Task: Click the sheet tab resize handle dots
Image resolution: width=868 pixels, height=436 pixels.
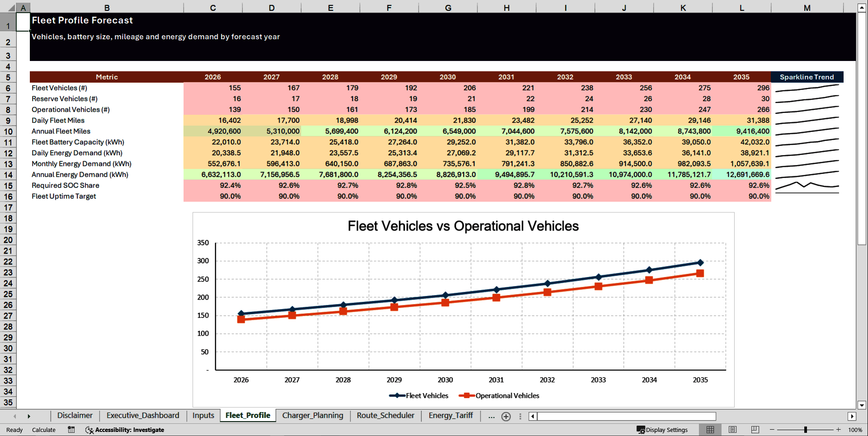Action: pos(520,416)
